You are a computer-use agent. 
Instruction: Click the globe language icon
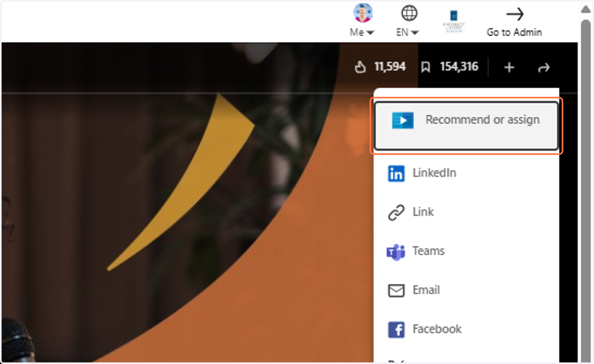coord(409,14)
